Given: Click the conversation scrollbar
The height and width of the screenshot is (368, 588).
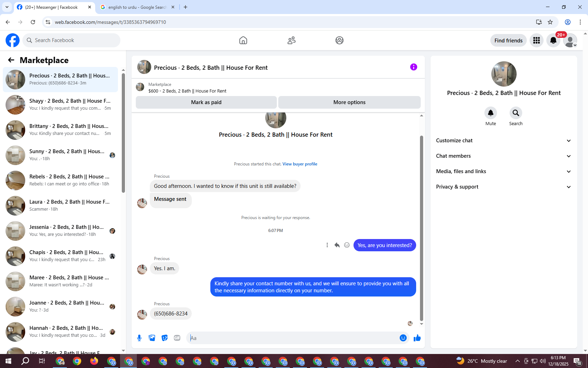Looking at the screenshot, I should 421,228.
